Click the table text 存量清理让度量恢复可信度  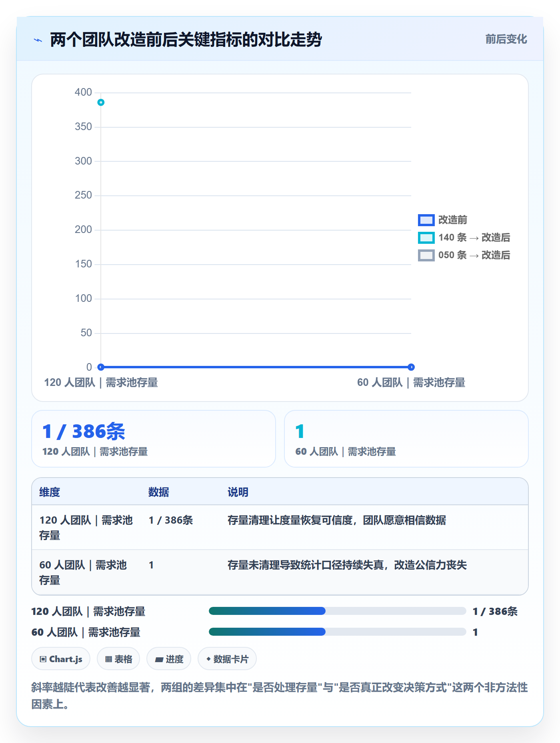tap(290, 520)
